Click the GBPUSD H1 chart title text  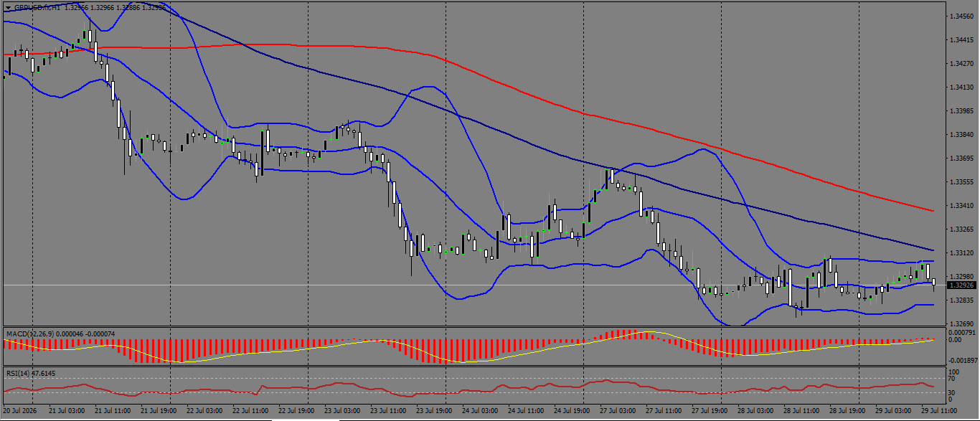[37, 6]
